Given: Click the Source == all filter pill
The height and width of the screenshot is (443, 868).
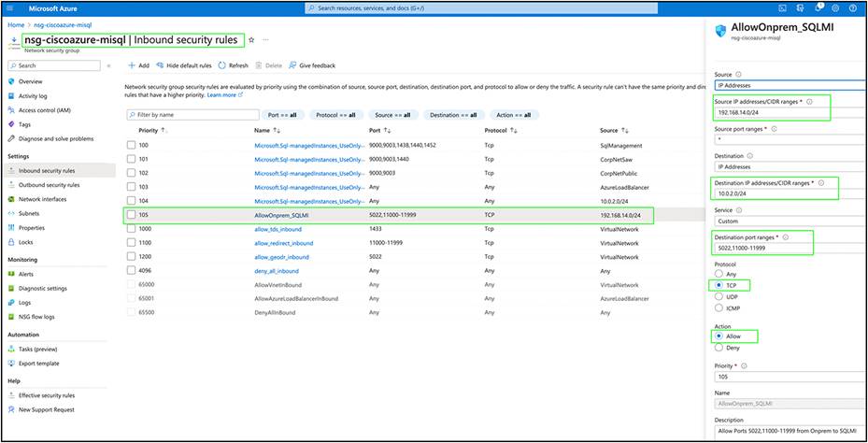Looking at the screenshot, I should [392, 115].
